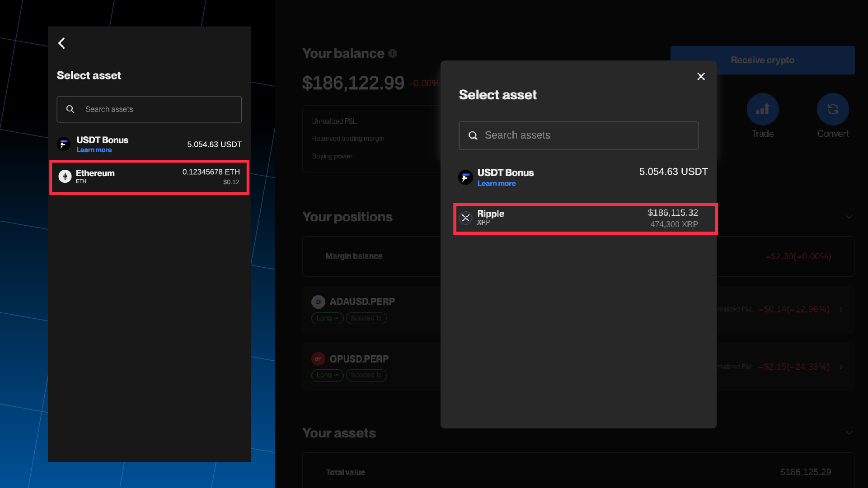Open Convert swap icon button
Image resolution: width=868 pixels, height=488 pixels.
833,109
